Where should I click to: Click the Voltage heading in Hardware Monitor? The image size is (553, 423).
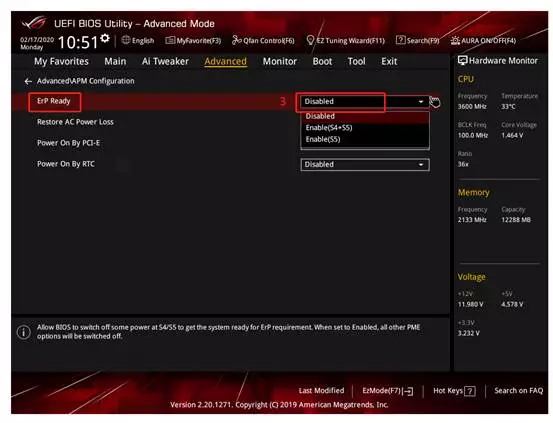click(x=471, y=277)
